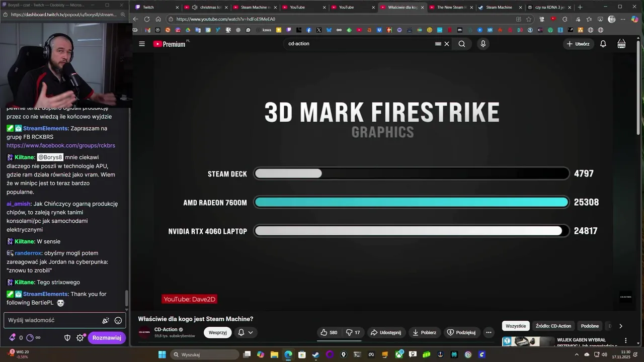Screen dimensions: 644x362
Task: Clear the cd-action search query
Action: pyautogui.click(x=447, y=44)
